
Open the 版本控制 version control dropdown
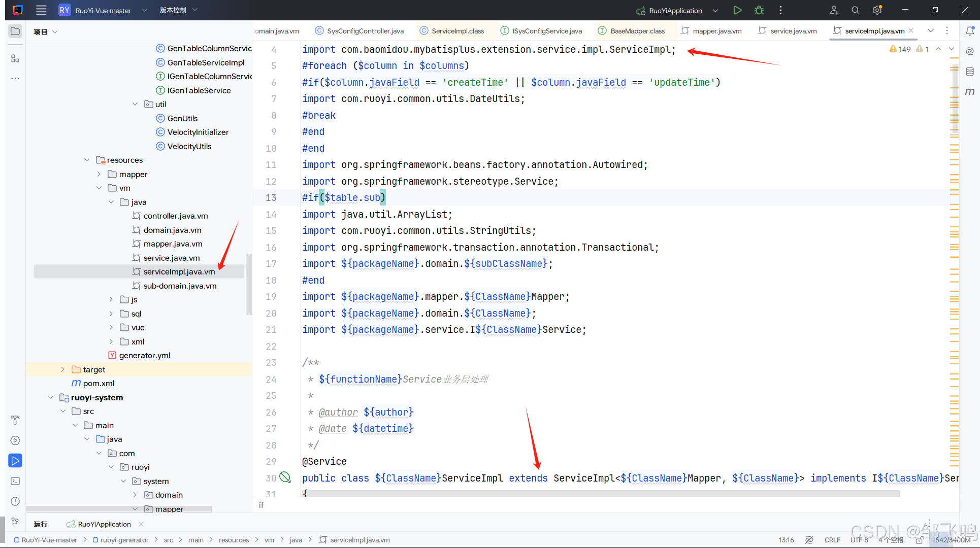178,10
